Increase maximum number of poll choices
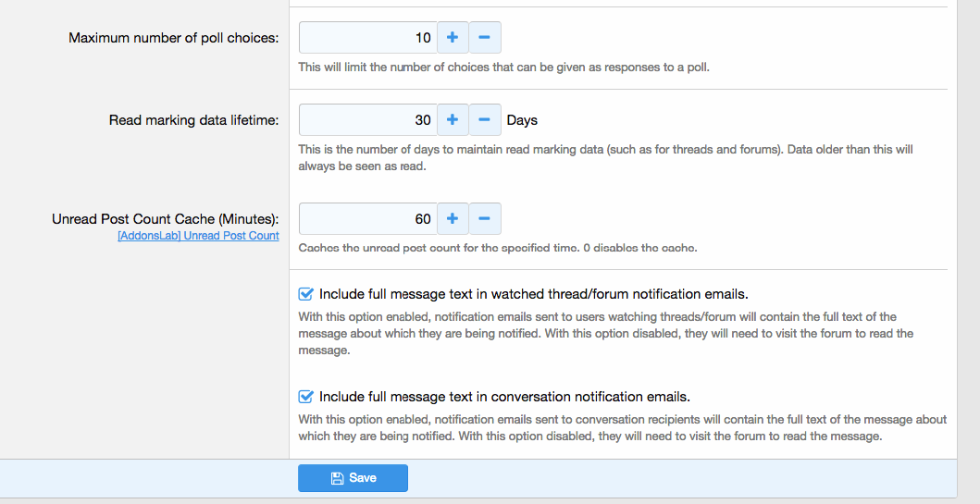980x504 pixels. click(453, 38)
